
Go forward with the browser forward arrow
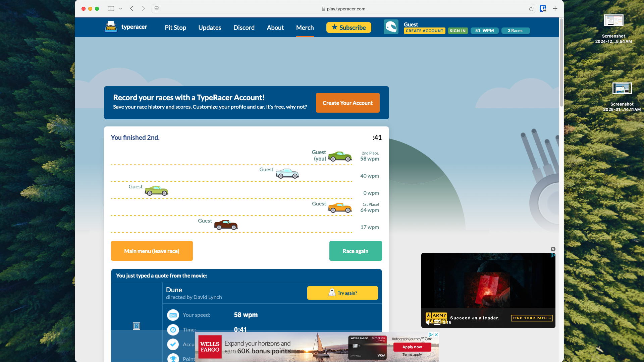144,9
